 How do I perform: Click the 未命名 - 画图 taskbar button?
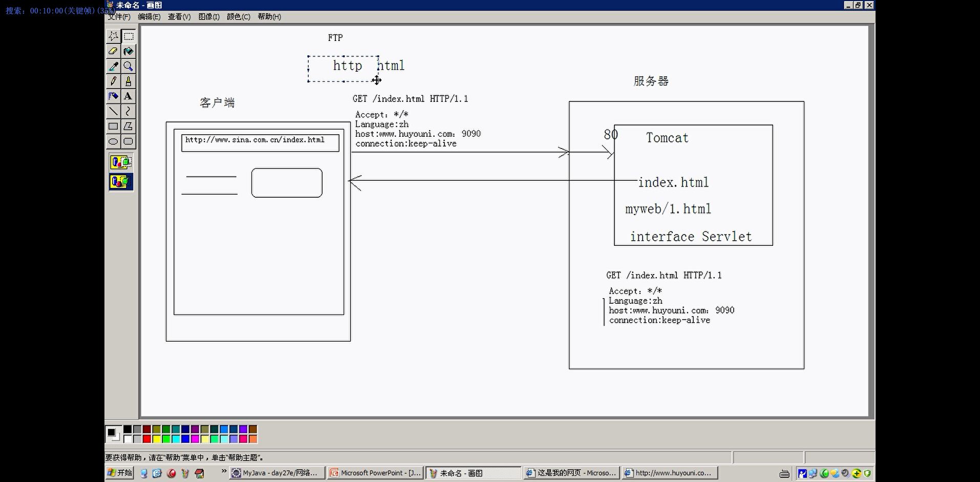tap(474, 473)
